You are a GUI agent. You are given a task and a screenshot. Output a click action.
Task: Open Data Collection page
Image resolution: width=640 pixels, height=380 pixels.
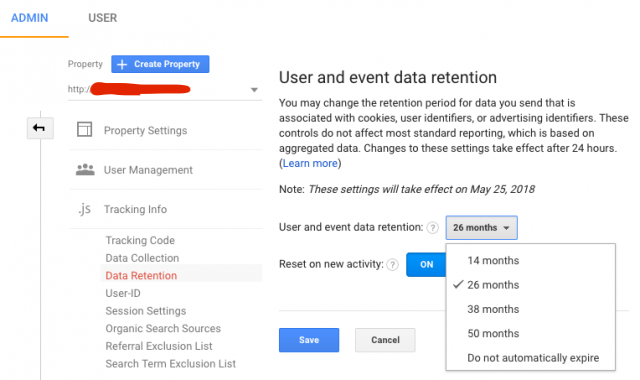(142, 258)
